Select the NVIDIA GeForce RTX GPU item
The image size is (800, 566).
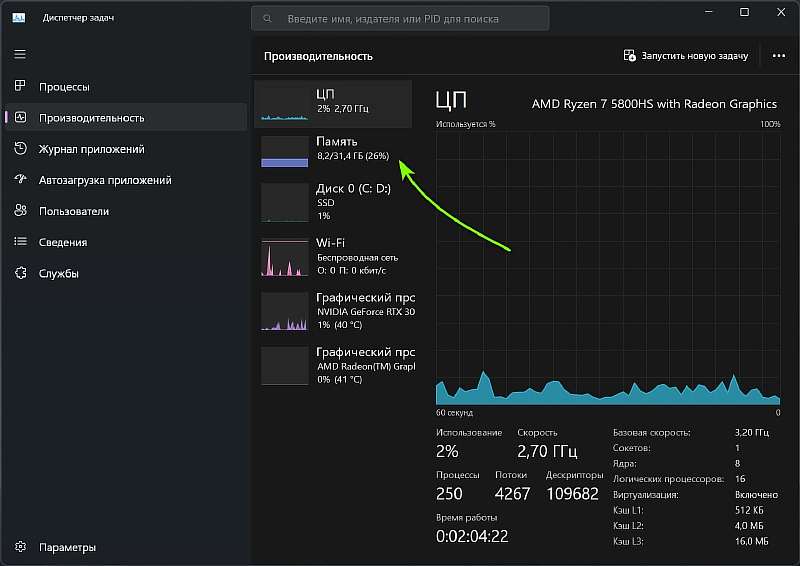(x=333, y=311)
